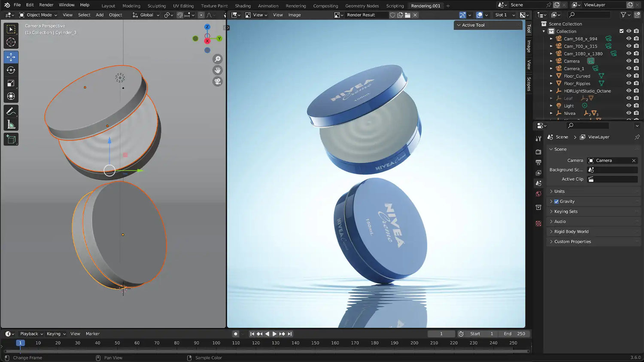
Task: Click the frame-range clock icon in timeline
Action: (x=461, y=334)
